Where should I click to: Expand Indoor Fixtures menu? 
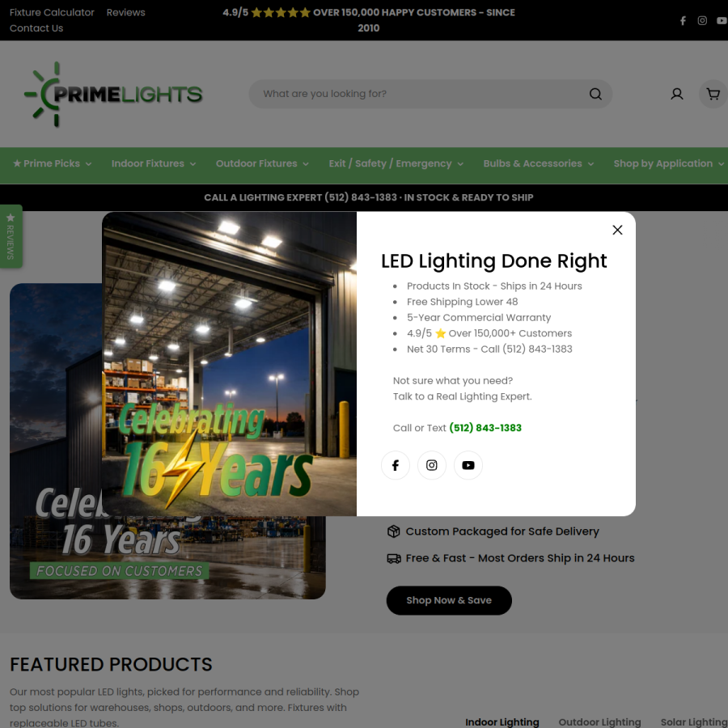[153, 163]
